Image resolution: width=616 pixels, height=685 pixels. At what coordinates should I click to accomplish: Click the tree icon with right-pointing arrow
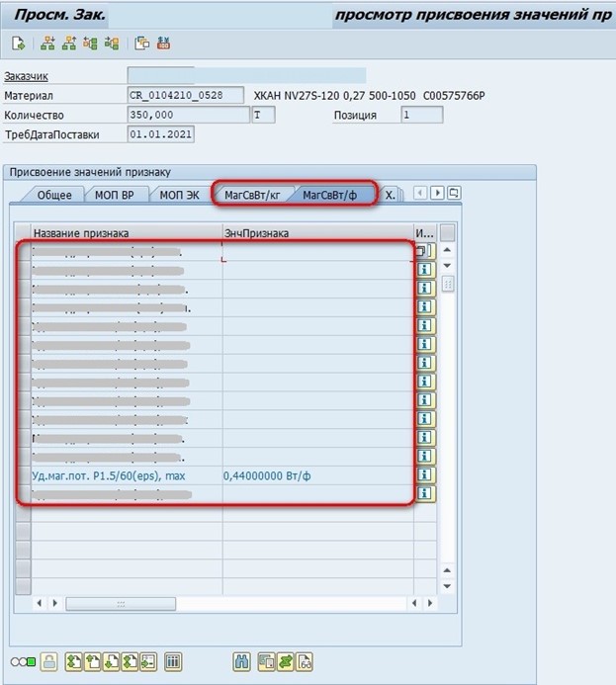(112, 43)
